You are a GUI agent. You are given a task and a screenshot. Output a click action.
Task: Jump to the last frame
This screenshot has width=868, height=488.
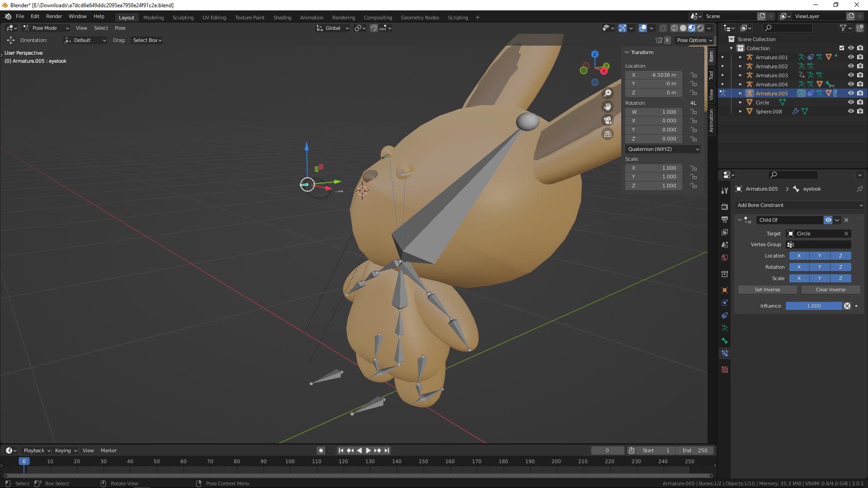(x=387, y=450)
